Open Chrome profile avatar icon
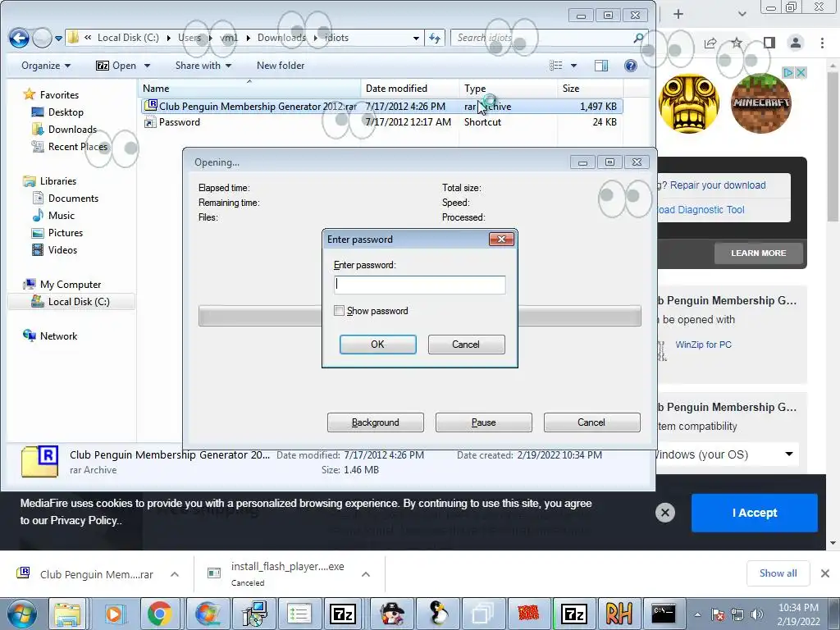840x630 pixels. point(796,43)
